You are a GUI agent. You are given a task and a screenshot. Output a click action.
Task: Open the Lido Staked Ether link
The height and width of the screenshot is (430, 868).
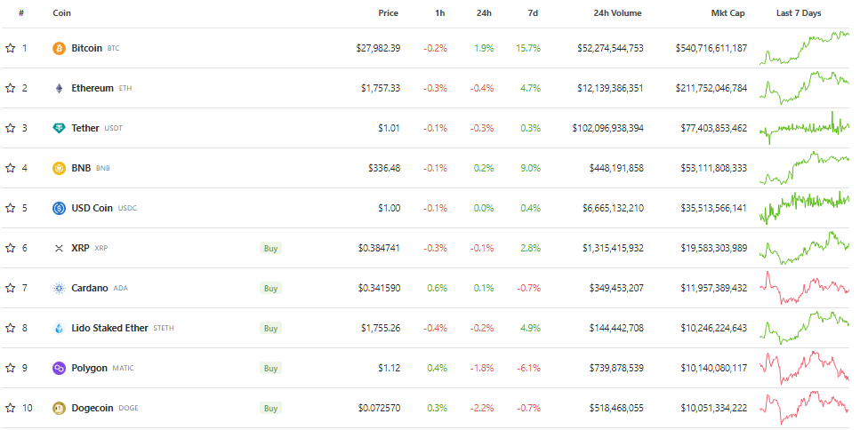coord(109,328)
